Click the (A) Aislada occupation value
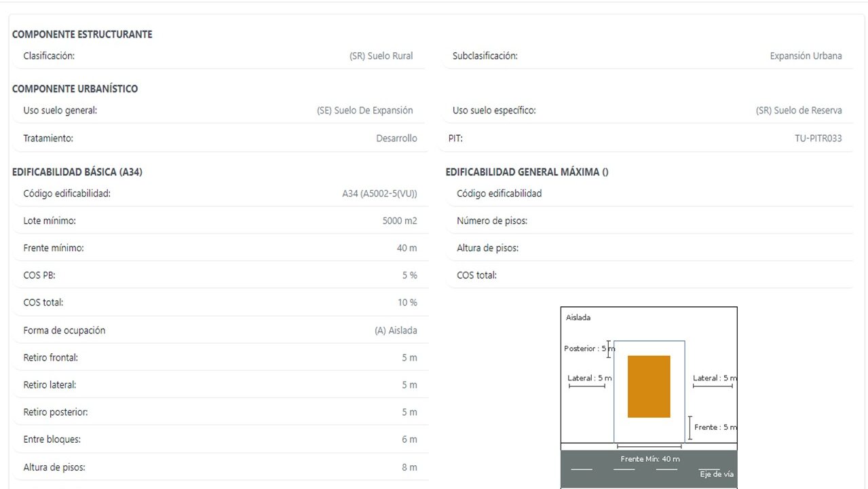The height and width of the screenshot is (489, 868). pyautogui.click(x=396, y=331)
